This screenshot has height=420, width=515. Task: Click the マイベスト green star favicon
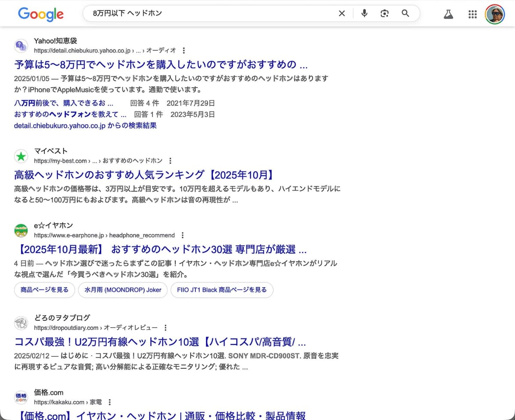click(21, 156)
